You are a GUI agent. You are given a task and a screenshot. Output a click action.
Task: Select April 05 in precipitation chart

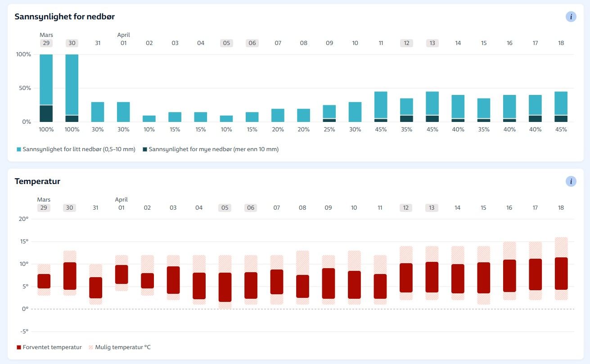226,43
